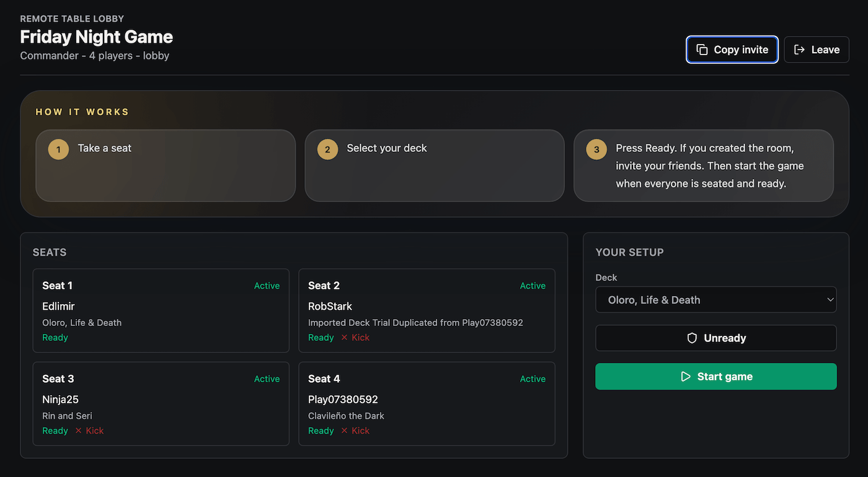
Task: Open the Deck dropdown showing Oloro, Life & Death
Action: (716, 300)
